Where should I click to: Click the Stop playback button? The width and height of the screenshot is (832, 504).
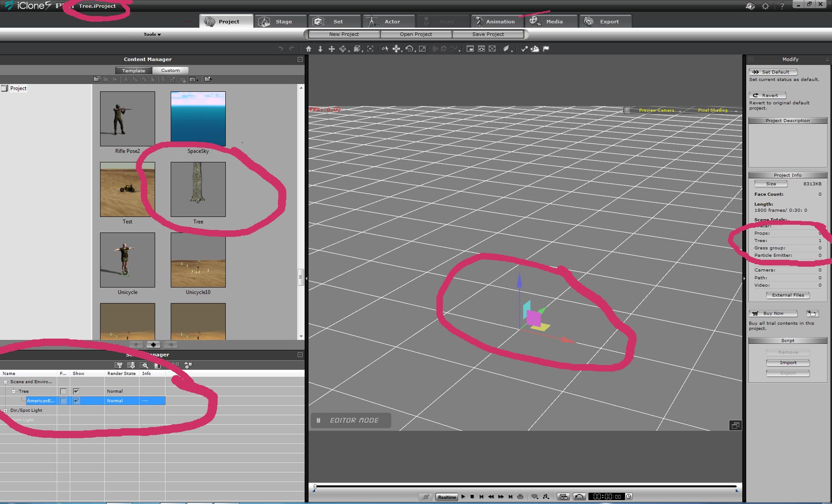[x=472, y=497]
